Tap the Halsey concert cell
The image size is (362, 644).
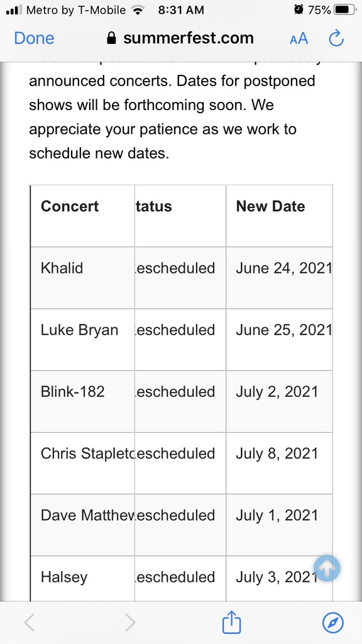pyautogui.click(x=82, y=579)
